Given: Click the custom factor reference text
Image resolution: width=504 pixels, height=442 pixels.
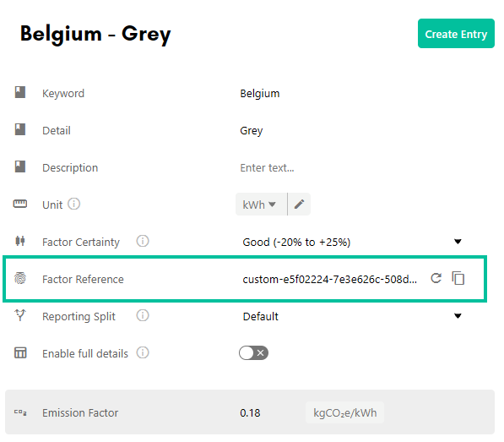Looking at the screenshot, I should tap(330, 279).
